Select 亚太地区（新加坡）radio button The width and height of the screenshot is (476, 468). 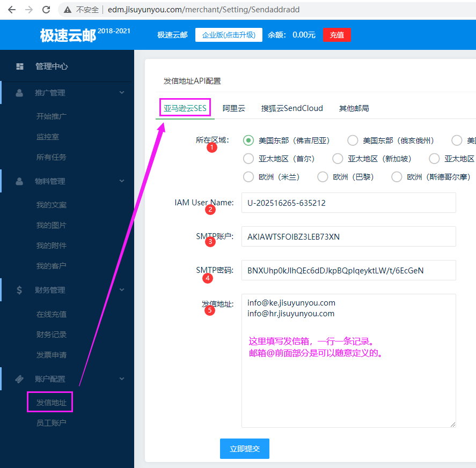click(x=338, y=159)
